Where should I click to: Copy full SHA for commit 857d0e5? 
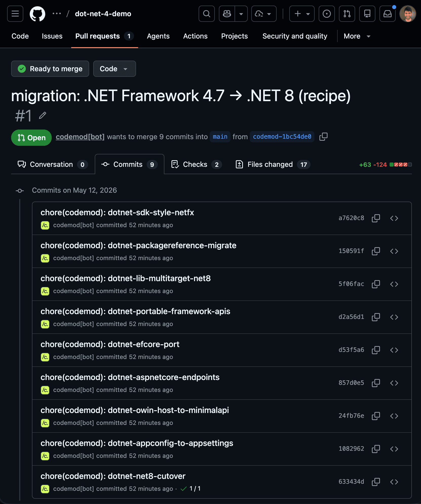click(x=376, y=383)
